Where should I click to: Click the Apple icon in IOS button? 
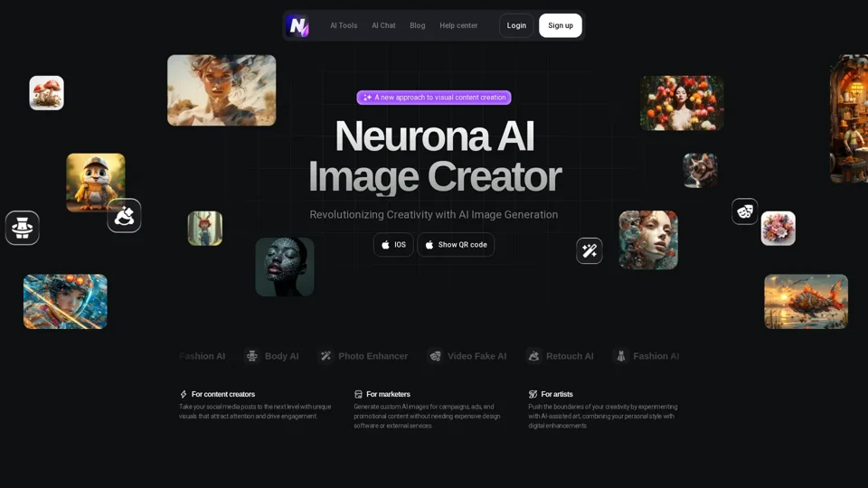[x=385, y=245]
